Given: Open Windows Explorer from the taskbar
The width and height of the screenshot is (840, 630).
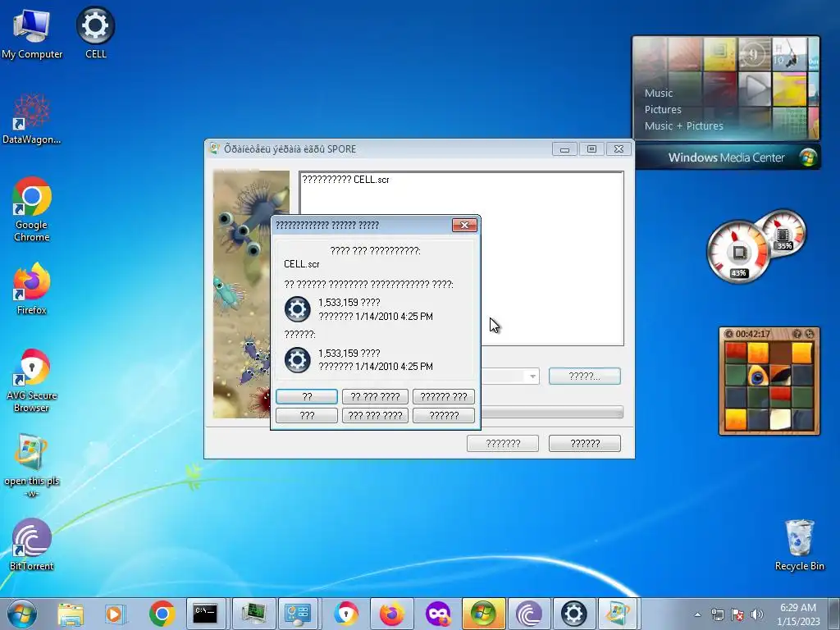Looking at the screenshot, I should click(x=71, y=614).
